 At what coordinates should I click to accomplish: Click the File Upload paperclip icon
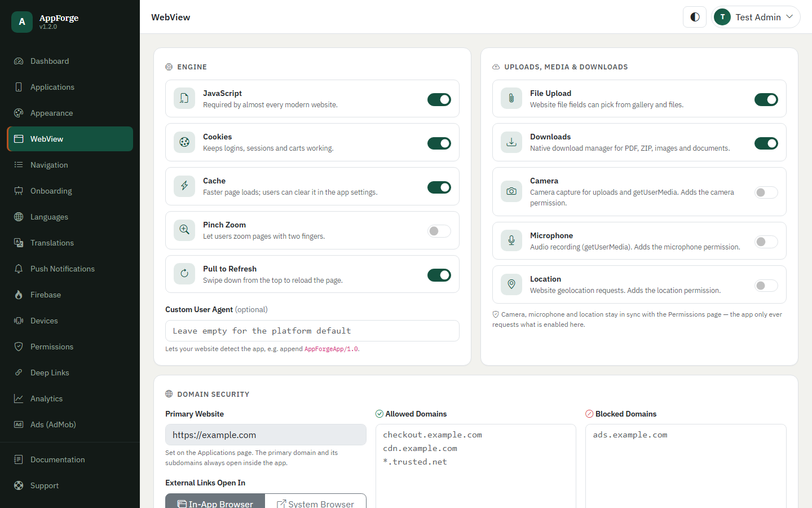point(511,98)
